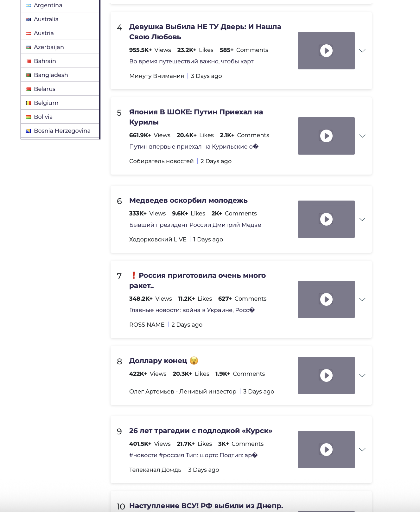Select Australia in country list
The width and height of the screenshot is (420, 512).
60,19
